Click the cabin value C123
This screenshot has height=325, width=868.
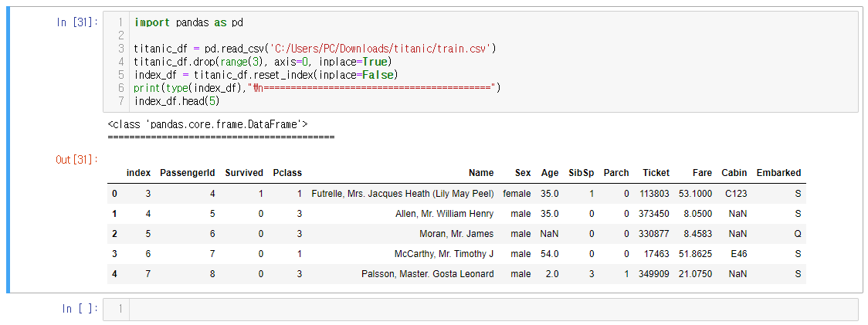click(x=736, y=194)
